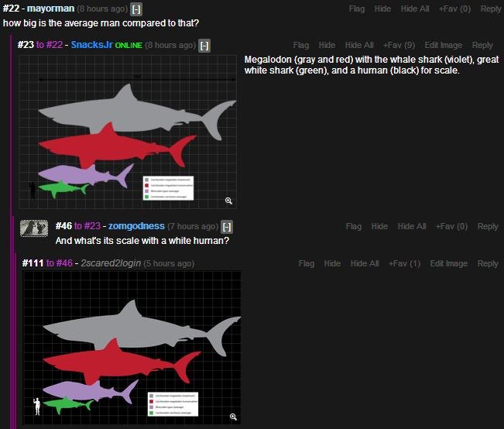The image size is (504, 429).
Task: Collapse comment #23 by SnacksJr
Action: pos(204,46)
